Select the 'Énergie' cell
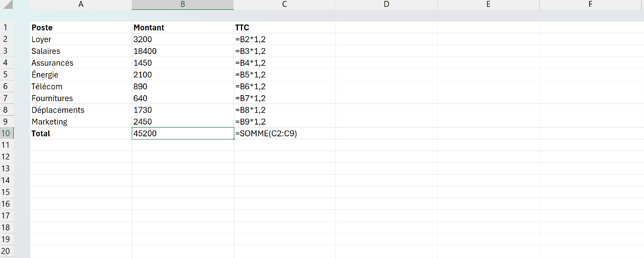 click(81, 75)
